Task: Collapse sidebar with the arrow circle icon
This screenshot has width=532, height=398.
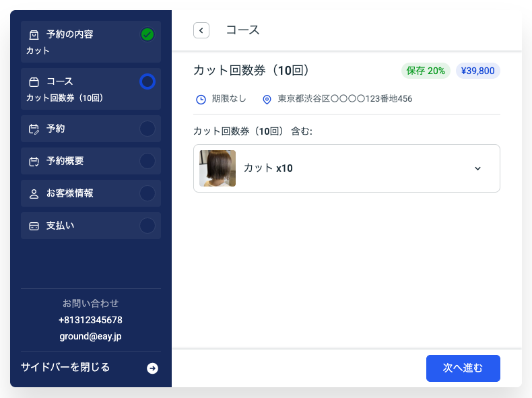Action: pos(152,368)
